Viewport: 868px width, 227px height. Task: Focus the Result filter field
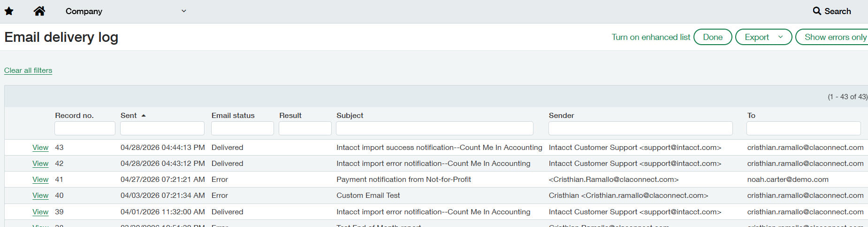click(305, 128)
